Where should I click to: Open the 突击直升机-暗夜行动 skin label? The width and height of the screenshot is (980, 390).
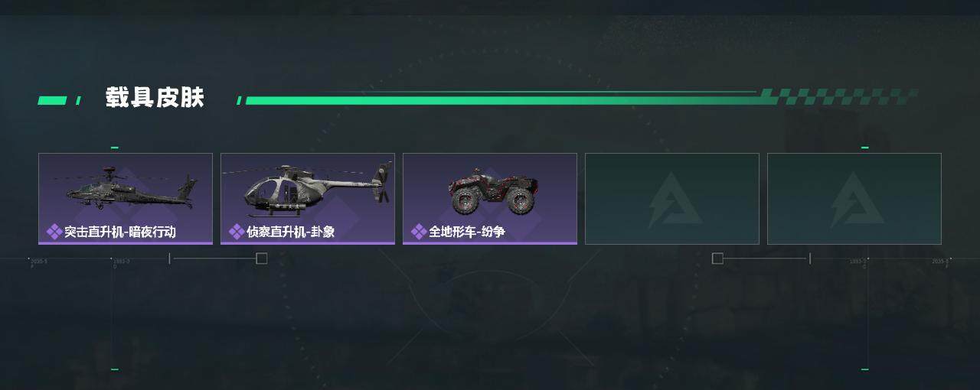pyautogui.click(x=120, y=232)
